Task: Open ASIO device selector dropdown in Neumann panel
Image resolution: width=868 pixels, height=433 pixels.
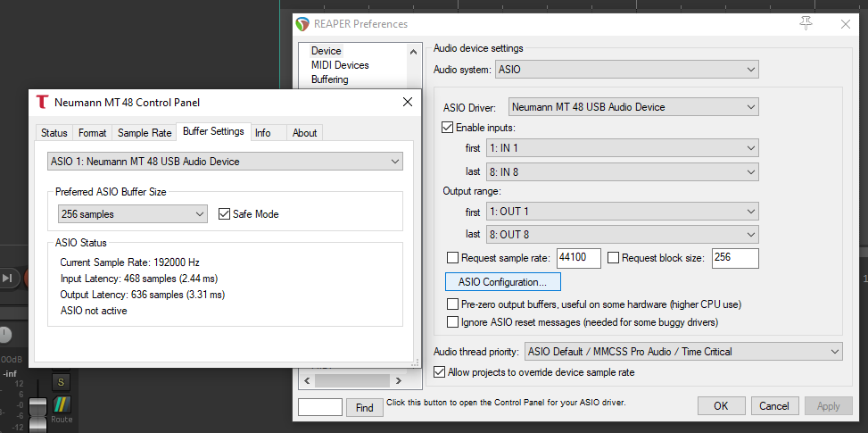Action: (225, 162)
